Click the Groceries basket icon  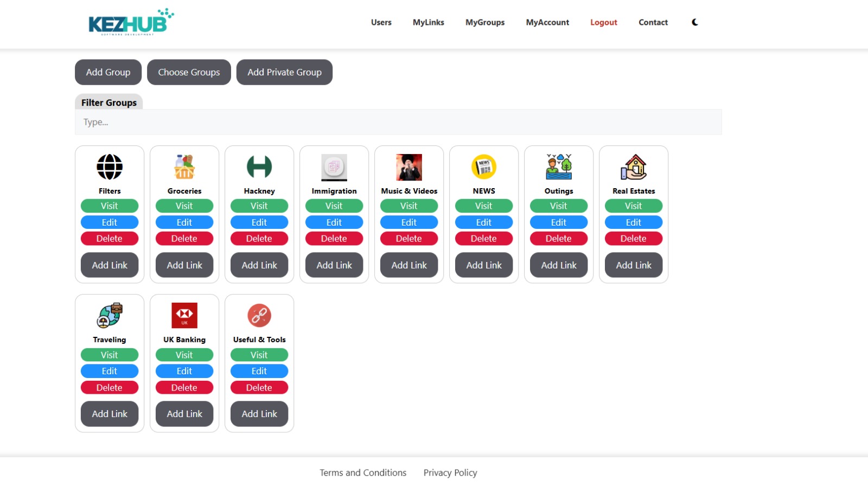pos(184,167)
